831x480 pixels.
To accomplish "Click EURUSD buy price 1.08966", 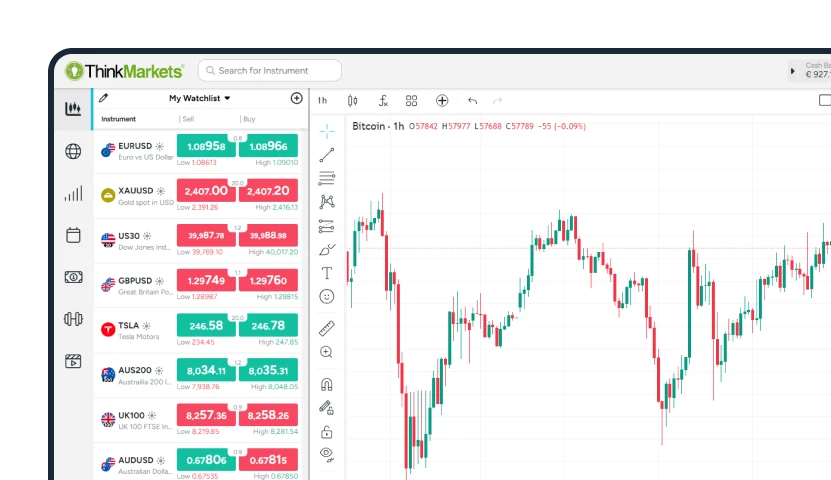I will pyautogui.click(x=268, y=146).
